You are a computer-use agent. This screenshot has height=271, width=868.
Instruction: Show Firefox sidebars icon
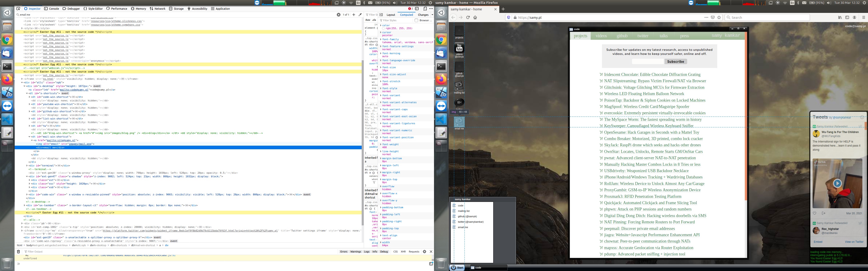(847, 18)
